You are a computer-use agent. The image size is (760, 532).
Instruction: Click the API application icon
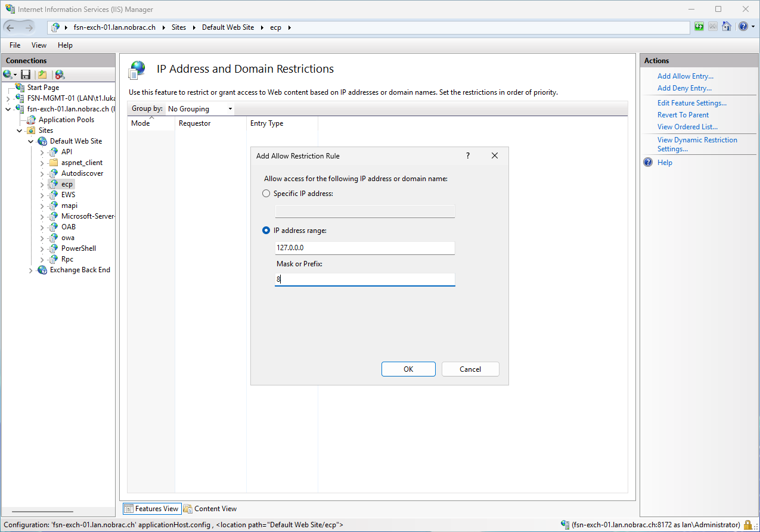pos(54,152)
